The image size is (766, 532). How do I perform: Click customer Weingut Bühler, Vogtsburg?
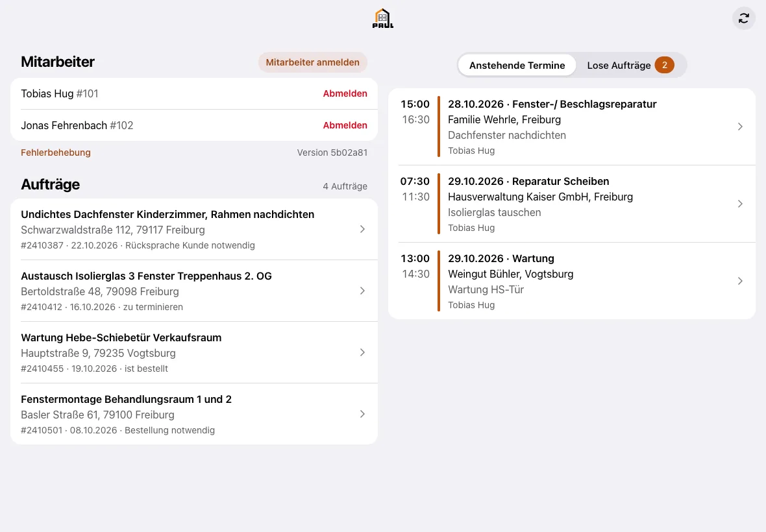tap(510, 274)
